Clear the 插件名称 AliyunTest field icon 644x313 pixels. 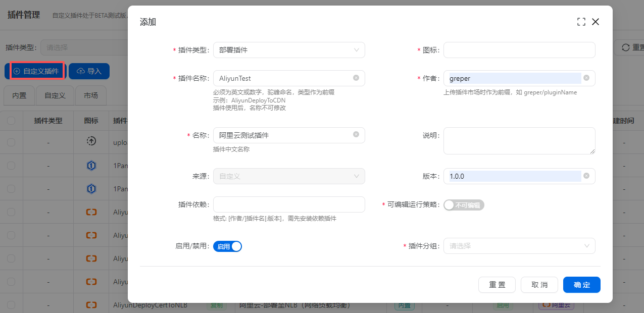(x=356, y=78)
